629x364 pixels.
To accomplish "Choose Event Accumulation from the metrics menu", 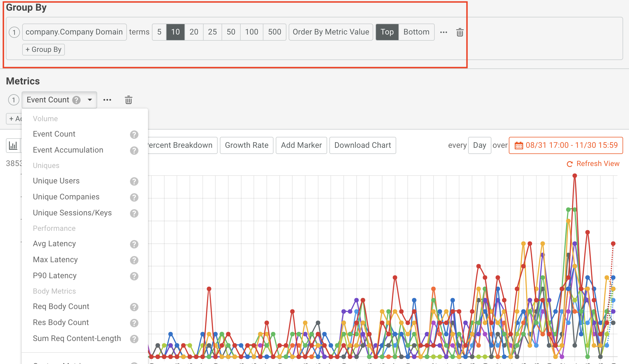I will point(68,150).
